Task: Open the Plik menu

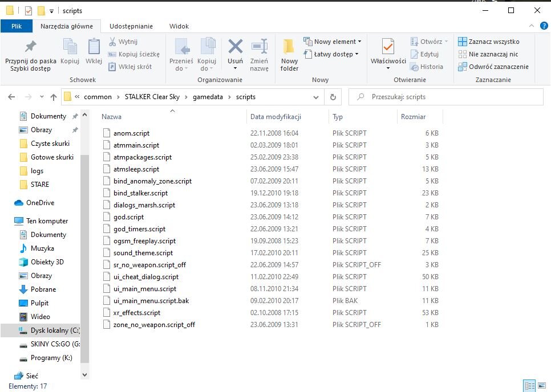Action: 17,26
